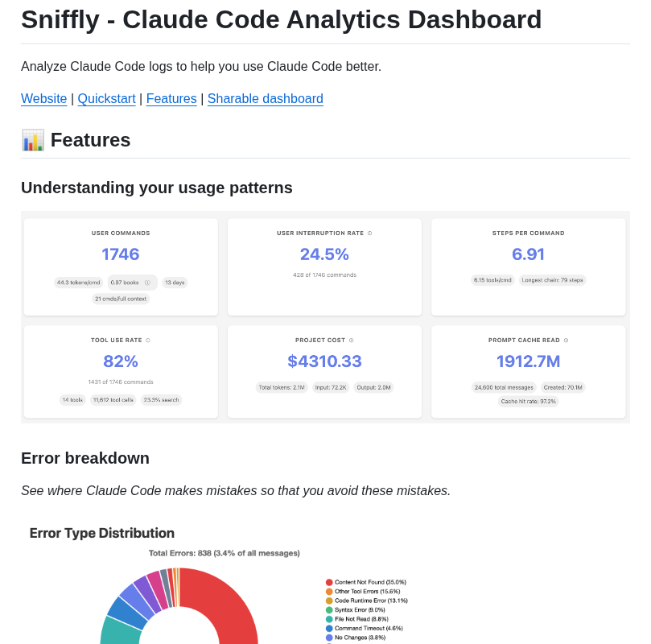The image size is (651, 644).
Task: Click the red Content Not Found legend dot
Action: coord(329,583)
